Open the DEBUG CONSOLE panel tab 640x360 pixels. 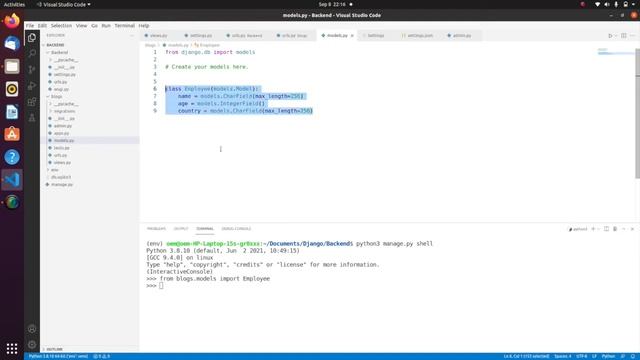(236, 229)
